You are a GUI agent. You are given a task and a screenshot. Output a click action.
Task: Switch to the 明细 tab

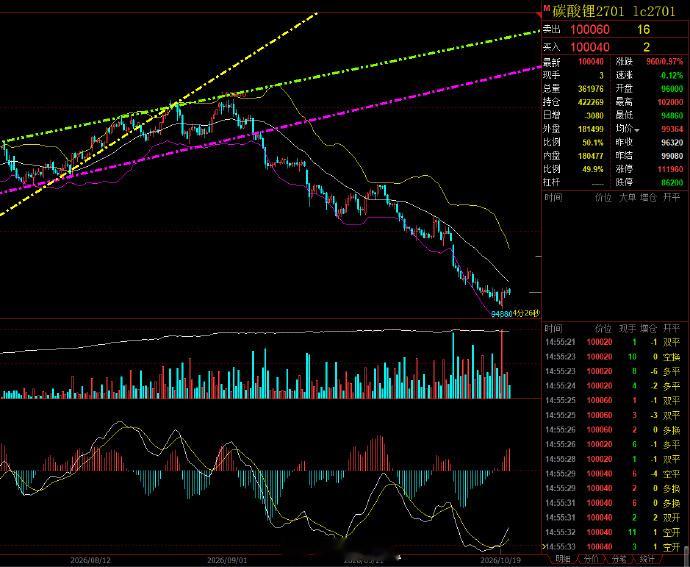point(562,559)
